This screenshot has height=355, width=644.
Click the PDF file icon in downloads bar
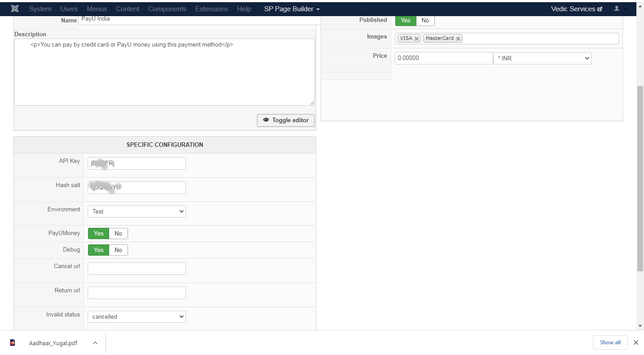(x=13, y=342)
